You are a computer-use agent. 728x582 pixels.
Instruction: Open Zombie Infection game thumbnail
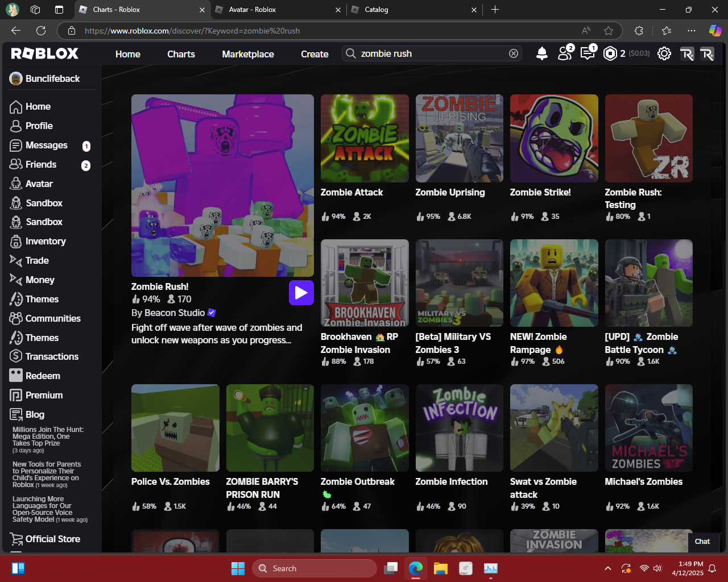tap(460, 428)
